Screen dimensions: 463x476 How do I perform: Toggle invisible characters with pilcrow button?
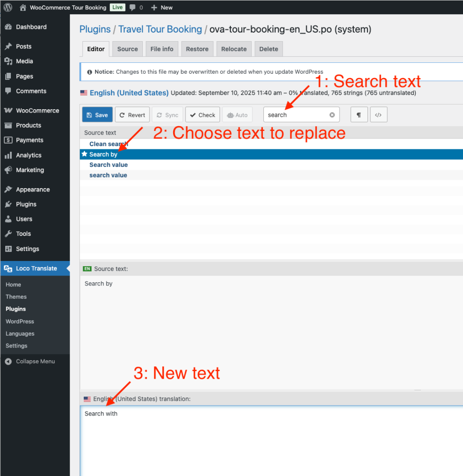click(x=359, y=115)
